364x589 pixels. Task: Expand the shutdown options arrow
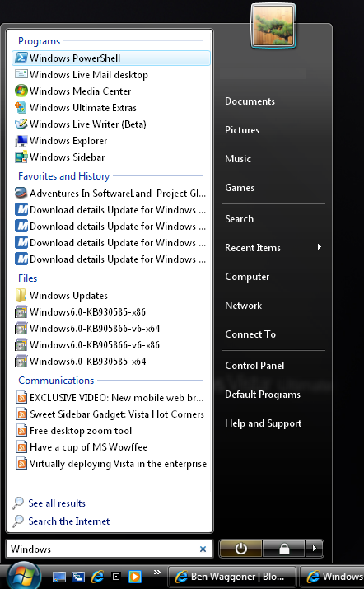[315, 549]
